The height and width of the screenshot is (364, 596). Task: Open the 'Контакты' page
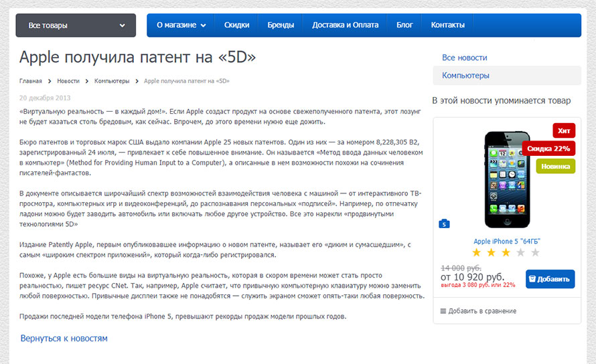pos(448,25)
